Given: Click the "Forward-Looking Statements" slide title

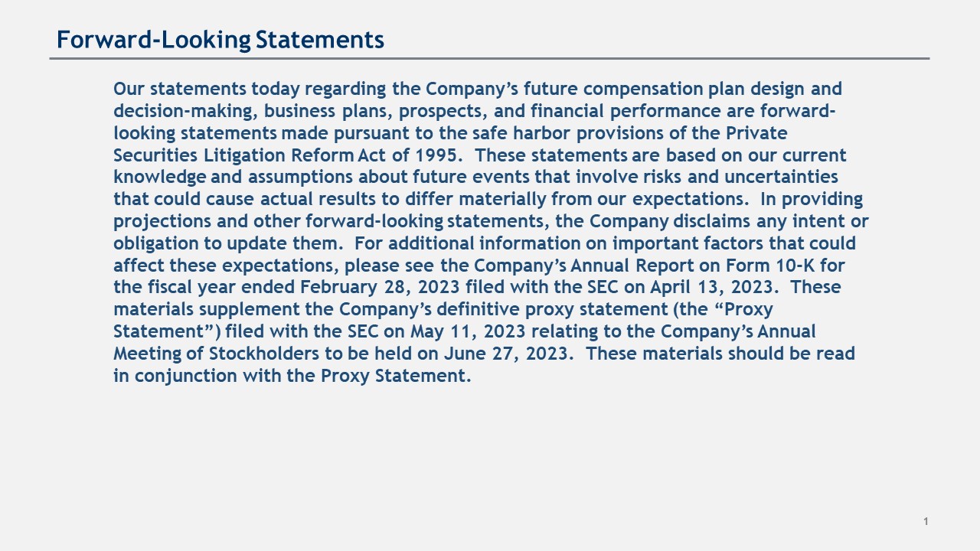Looking at the screenshot, I should tap(220, 39).
